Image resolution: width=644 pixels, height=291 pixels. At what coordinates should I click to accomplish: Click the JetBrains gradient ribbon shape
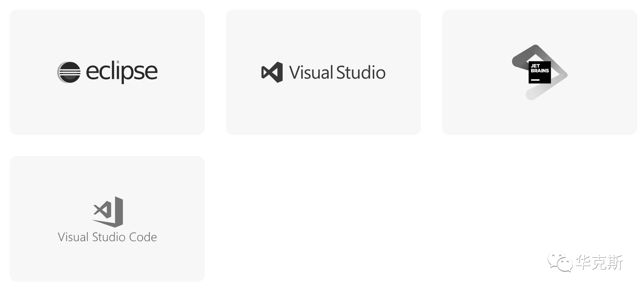coord(540,72)
